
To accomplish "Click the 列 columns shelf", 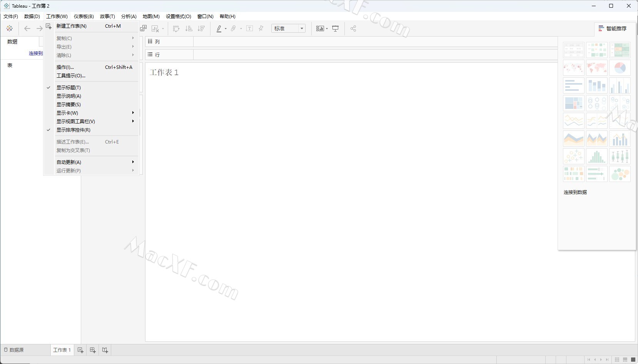I will coord(351,42).
